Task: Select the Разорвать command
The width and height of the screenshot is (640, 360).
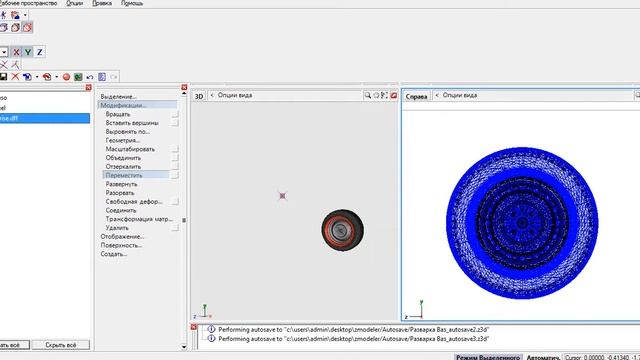Action: (x=120, y=193)
